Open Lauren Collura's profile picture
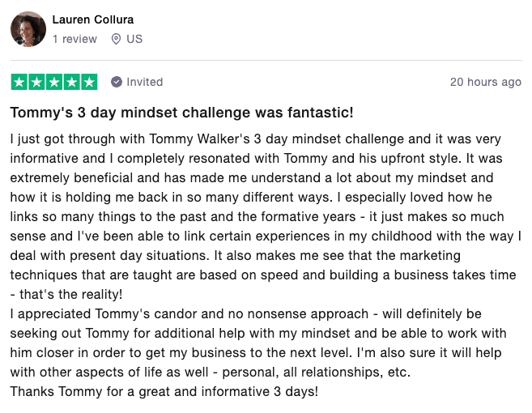532x413 pixels. [x=28, y=29]
